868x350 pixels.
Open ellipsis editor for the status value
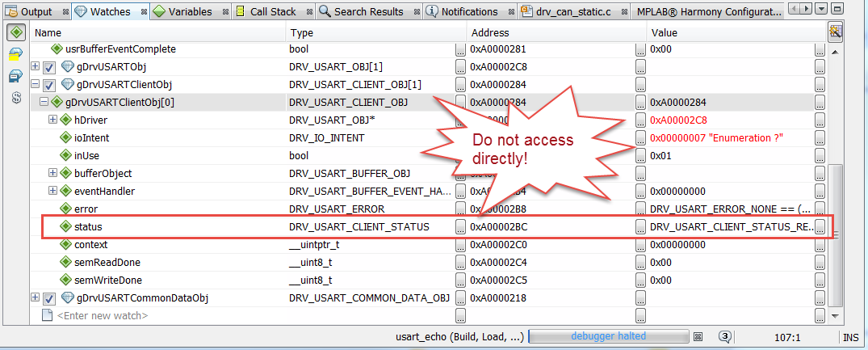[x=820, y=227]
